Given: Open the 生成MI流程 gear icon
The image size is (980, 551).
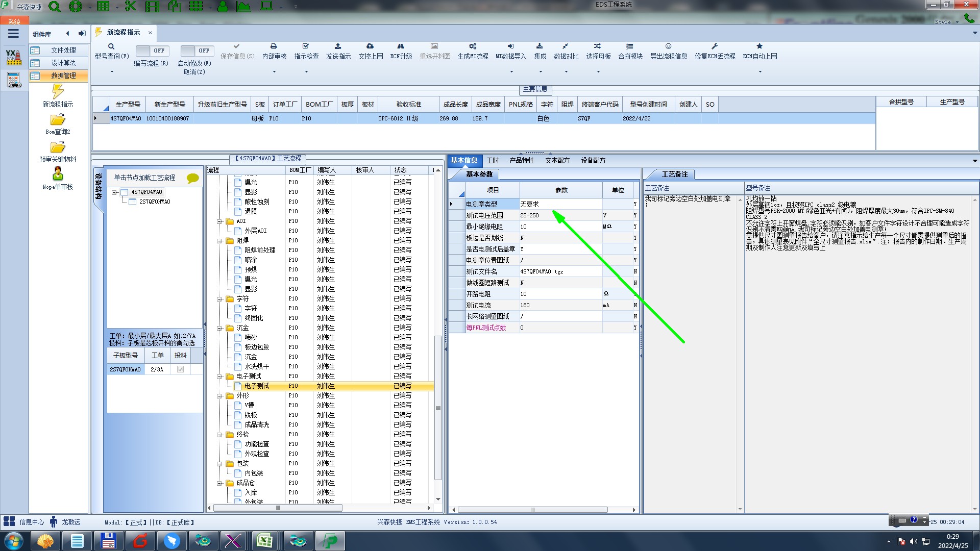Looking at the screenshot, I should pos(473,46).
